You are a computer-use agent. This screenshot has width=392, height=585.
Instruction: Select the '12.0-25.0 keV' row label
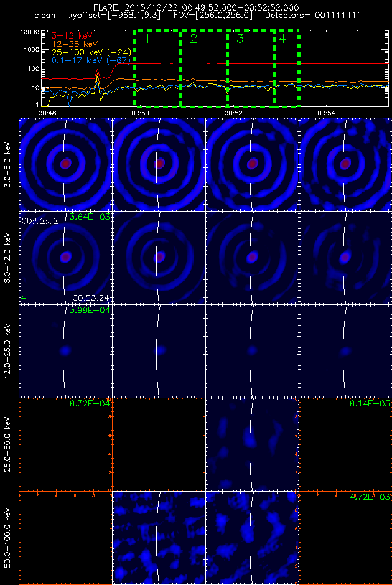click(9, 351)
